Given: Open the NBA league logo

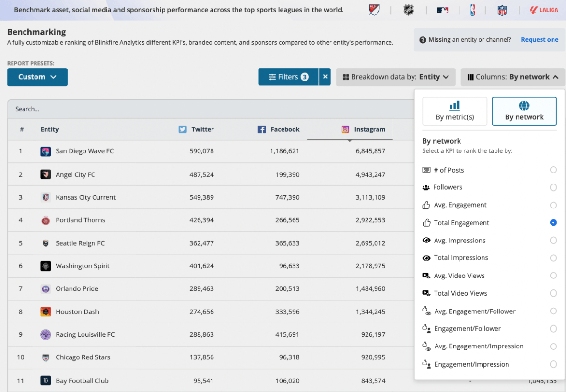Looking at the screenshot, I should coord(473,10).
